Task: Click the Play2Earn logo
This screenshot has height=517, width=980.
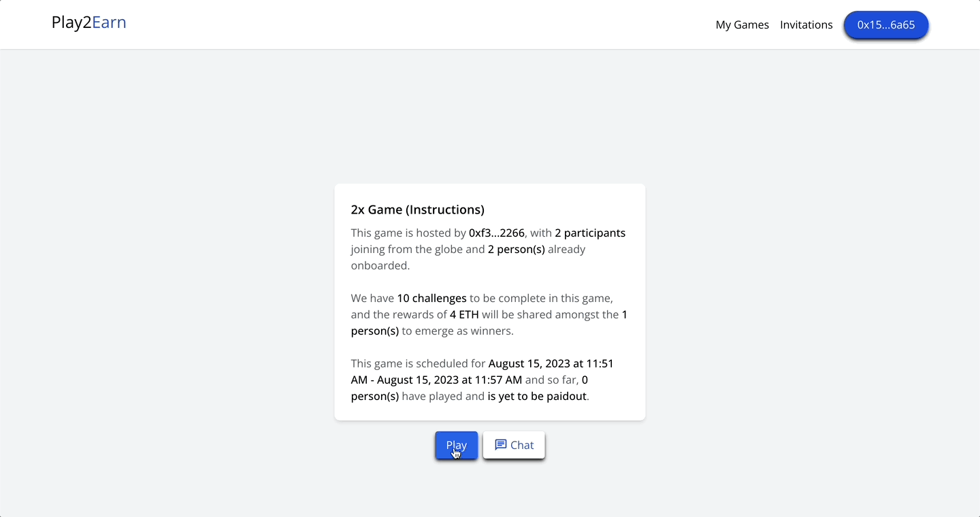Action: pos(89,22)
